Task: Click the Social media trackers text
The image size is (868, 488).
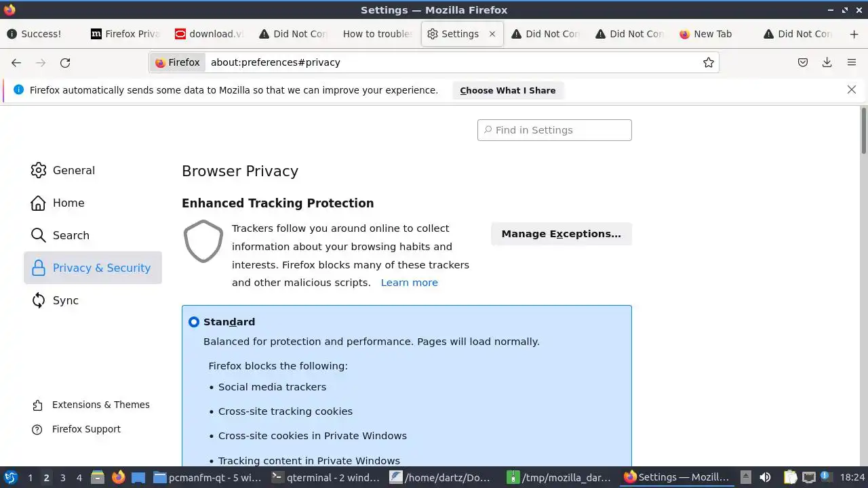Action: point(272,387)
